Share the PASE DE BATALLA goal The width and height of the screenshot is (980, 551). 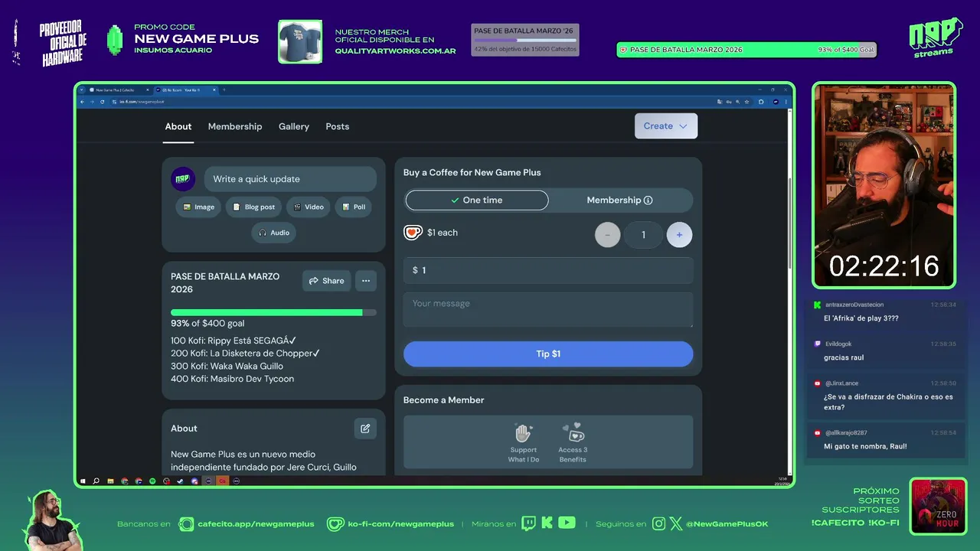pos(326,281)
